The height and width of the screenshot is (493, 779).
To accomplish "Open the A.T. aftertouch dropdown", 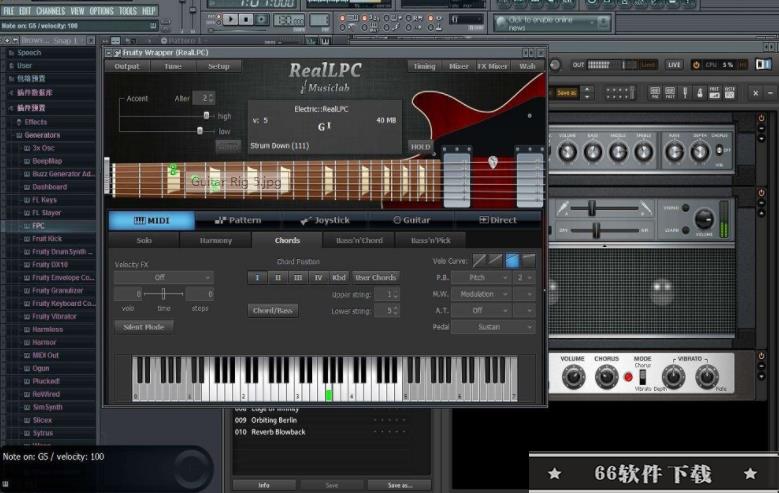I will (x=481, y=311).
